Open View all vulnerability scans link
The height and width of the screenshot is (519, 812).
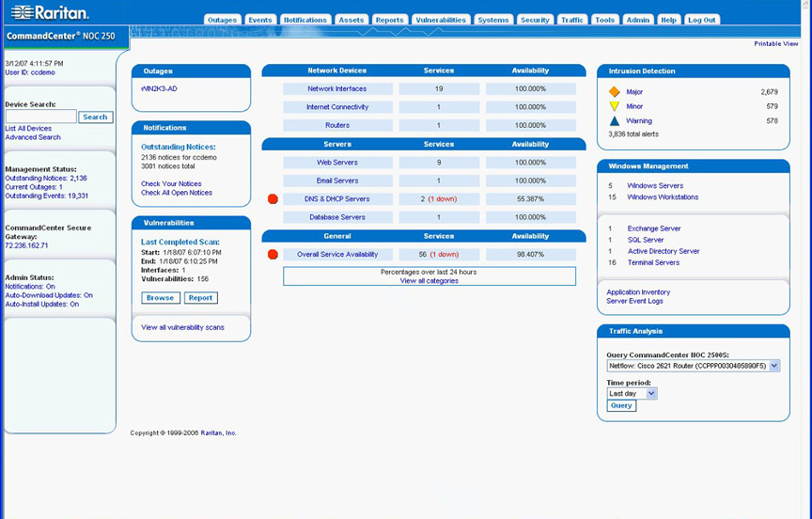point(183,327)
